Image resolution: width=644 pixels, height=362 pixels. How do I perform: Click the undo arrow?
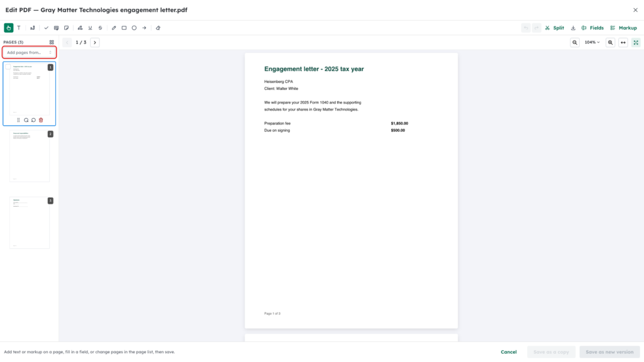point(526,28)
